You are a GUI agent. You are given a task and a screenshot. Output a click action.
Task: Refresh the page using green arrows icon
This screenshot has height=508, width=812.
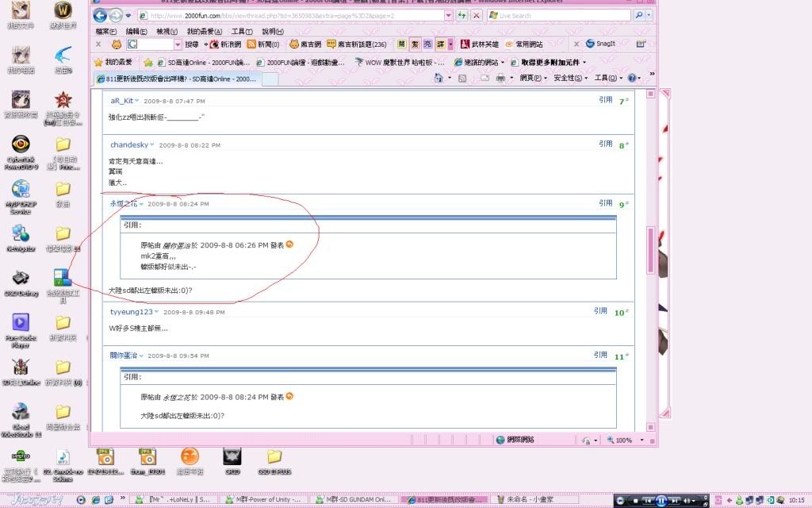tap(462, 16)
